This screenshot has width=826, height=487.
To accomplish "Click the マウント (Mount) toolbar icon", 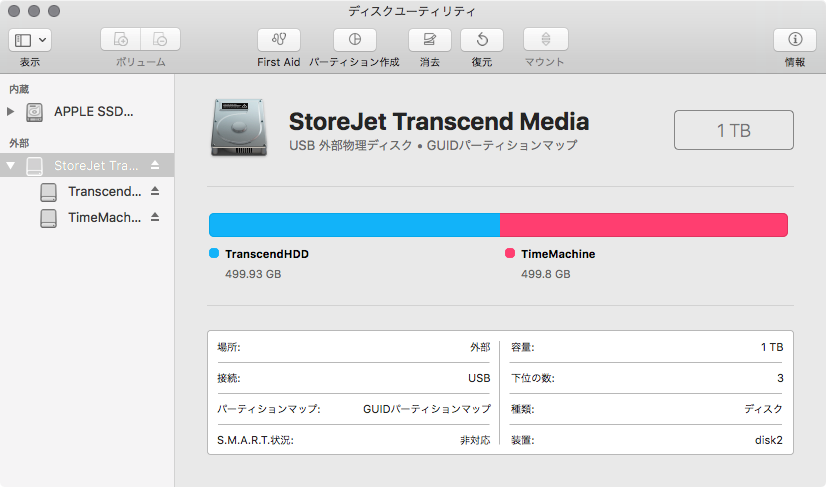I will 545,40.
